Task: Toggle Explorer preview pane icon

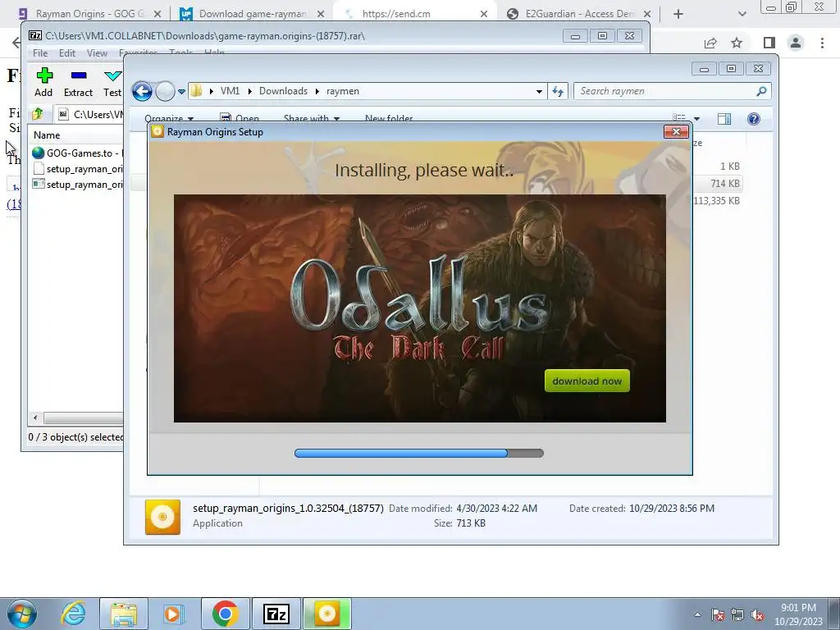Action: point(724,118)
